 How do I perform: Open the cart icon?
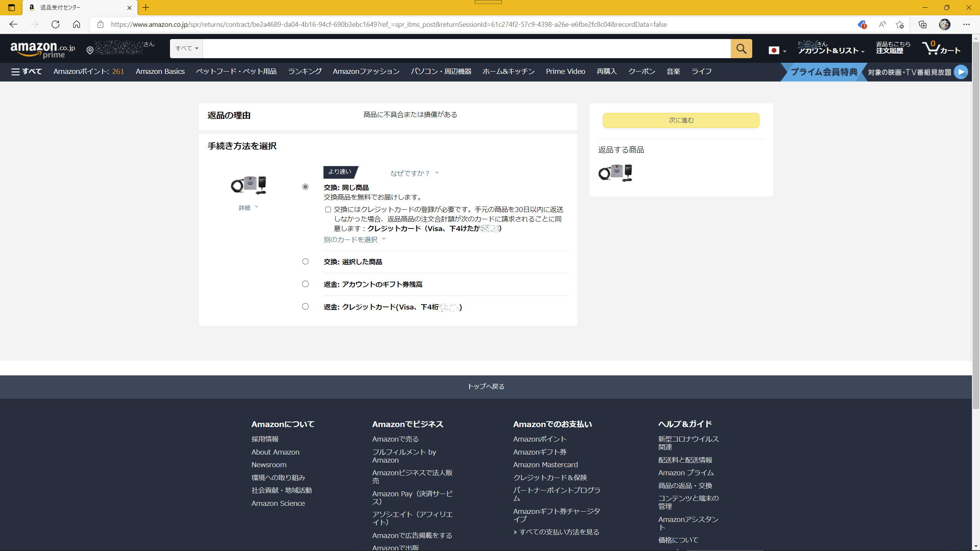tap(941, 48)
